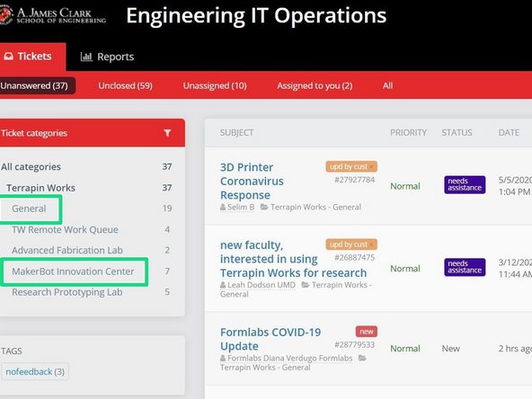Click Normal priority of 3D Printer ticket
This screenshot has width=532, height=399.
pos(405,186)
